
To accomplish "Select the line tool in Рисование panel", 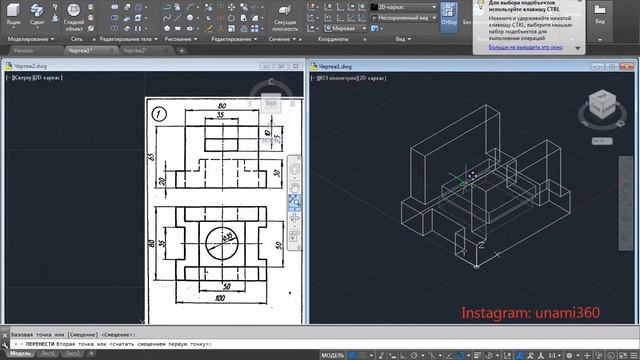I will pyautogui.click(x=178, y=18).
